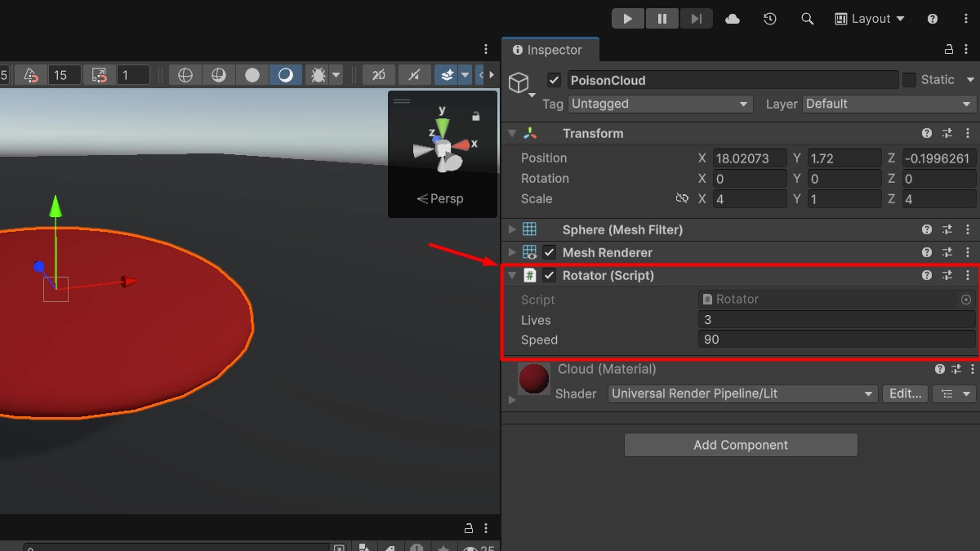The width and height of the screenshot is (980, 551).
Task: Click the Pause button in the top toolbar
Action: 662,19
